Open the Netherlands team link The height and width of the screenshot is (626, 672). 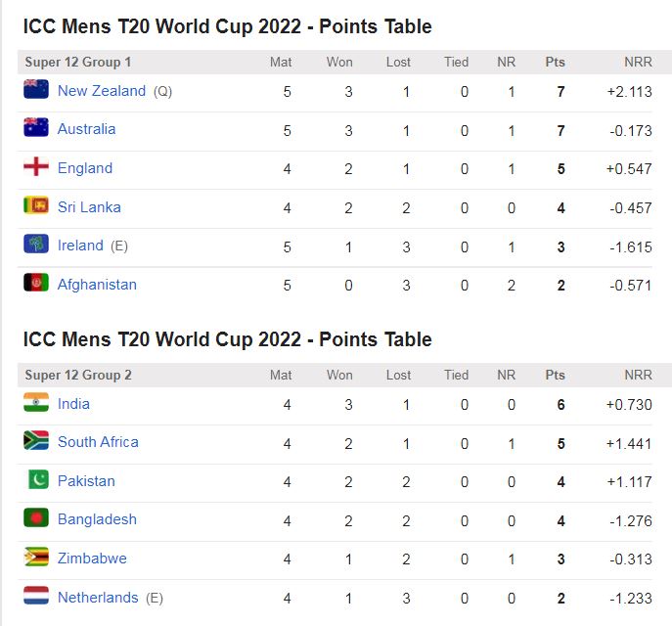(98, 597)
